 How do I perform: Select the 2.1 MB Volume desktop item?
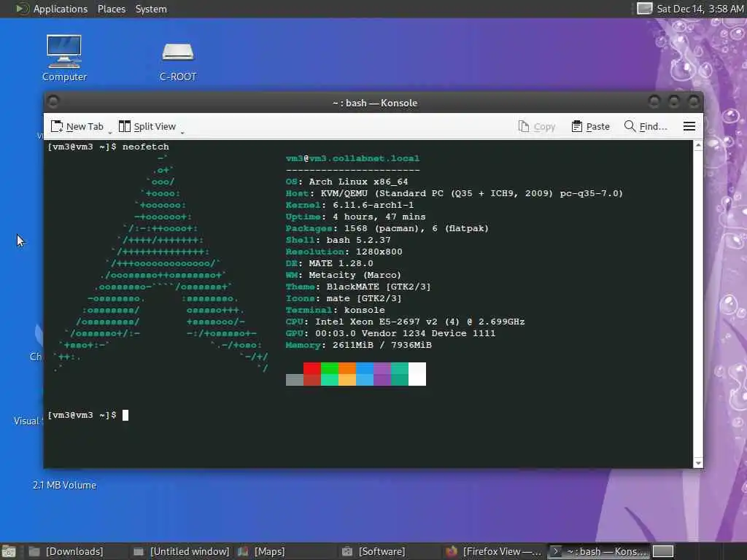coord(64,485)
